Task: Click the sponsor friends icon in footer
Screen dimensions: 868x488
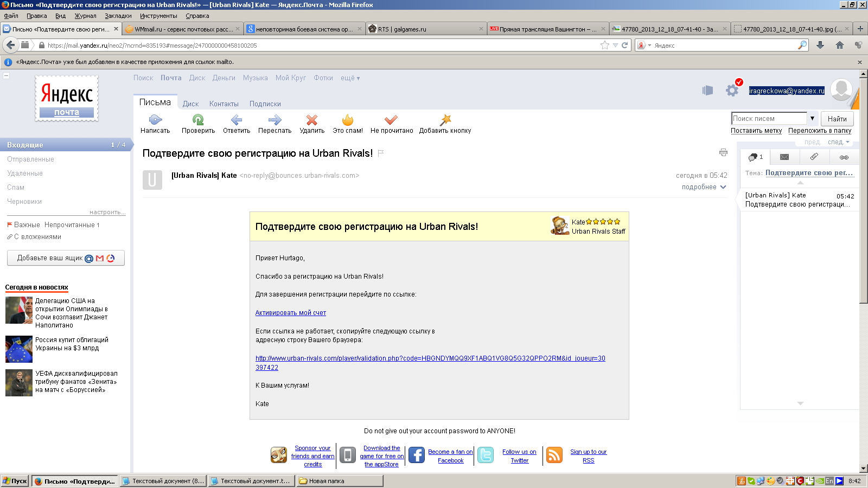Action: coord(279,455)
